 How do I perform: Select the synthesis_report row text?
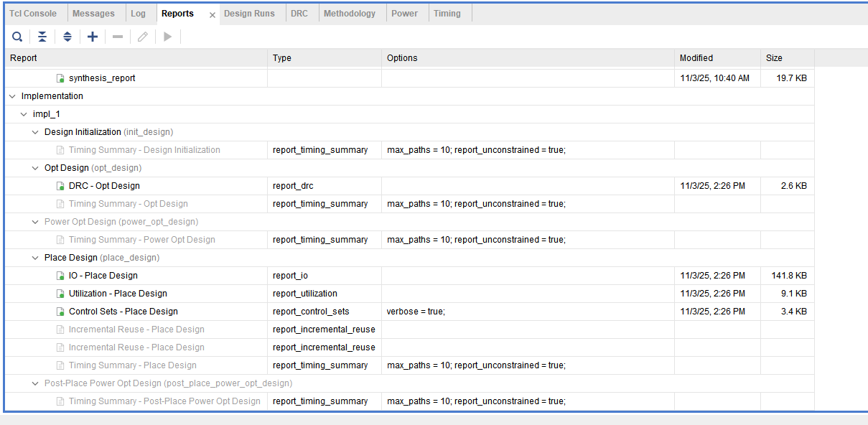(x=102, y=78)
